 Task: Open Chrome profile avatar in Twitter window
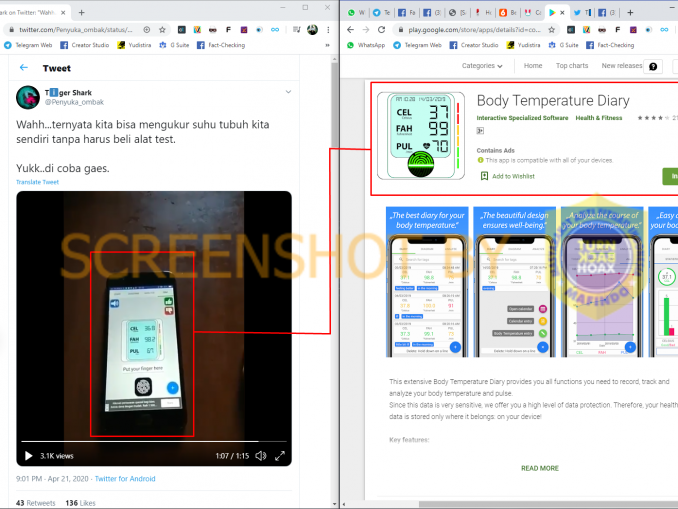click(x=312, y=30)
